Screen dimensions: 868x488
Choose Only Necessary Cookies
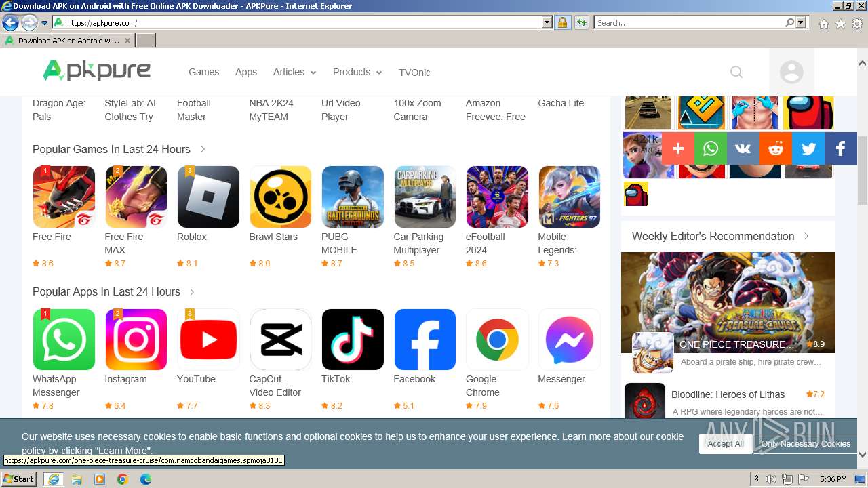[806, 444]
